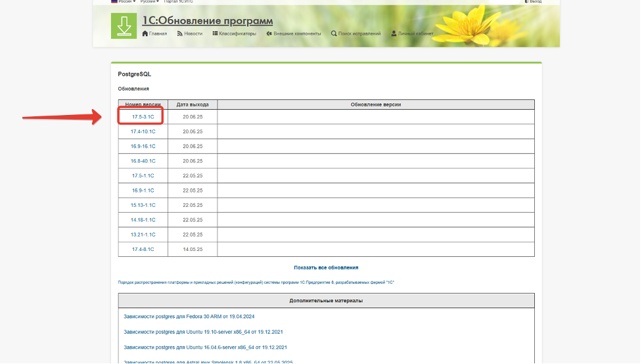This screenshot has height=364, width=642.
Task: Open PostgreSQL version 17.5-3.1C
Action: click(143, 117)
